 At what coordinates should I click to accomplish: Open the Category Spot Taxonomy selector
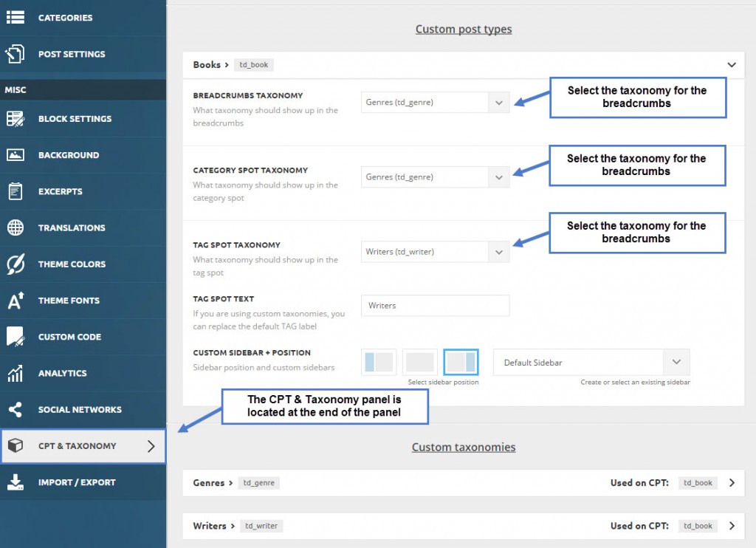coord(500,177)
